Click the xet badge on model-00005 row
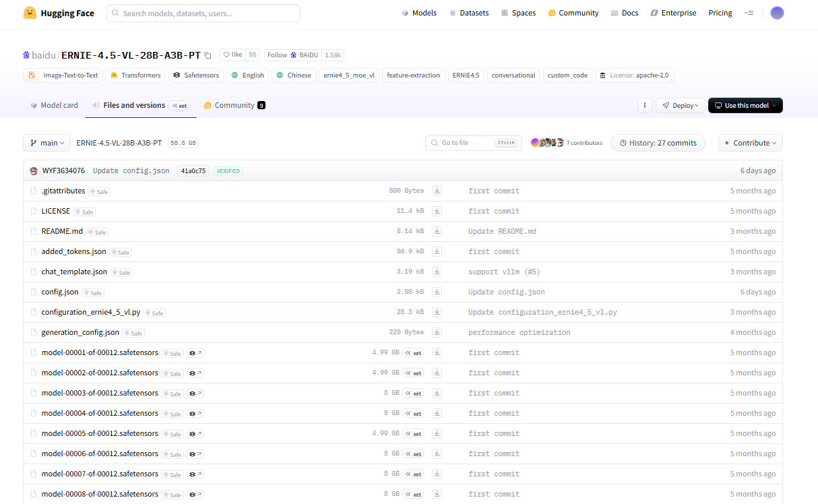The width and height of the screenshot is (818, 504). (414, 434)
